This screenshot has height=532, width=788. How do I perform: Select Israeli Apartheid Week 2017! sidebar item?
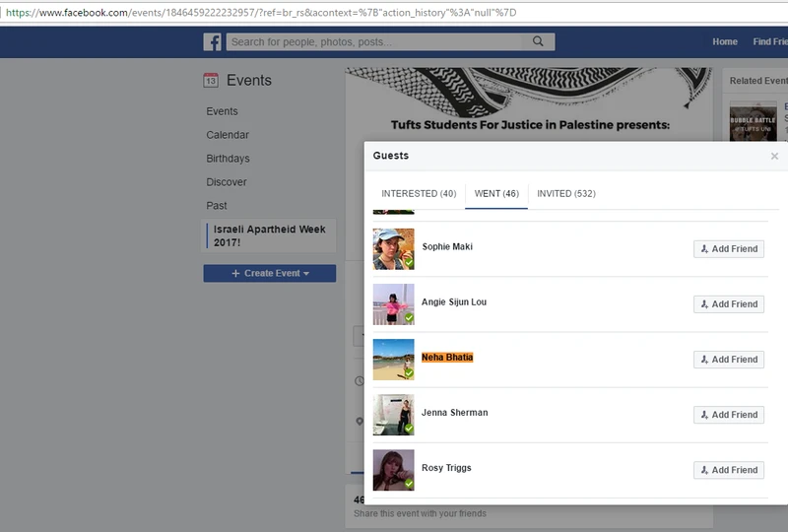pyautogui.click(x=269, y=235)
